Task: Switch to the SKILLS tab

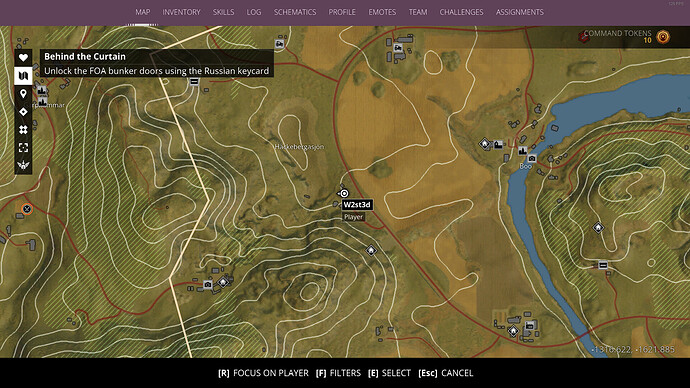Action: tap(224, 12)
